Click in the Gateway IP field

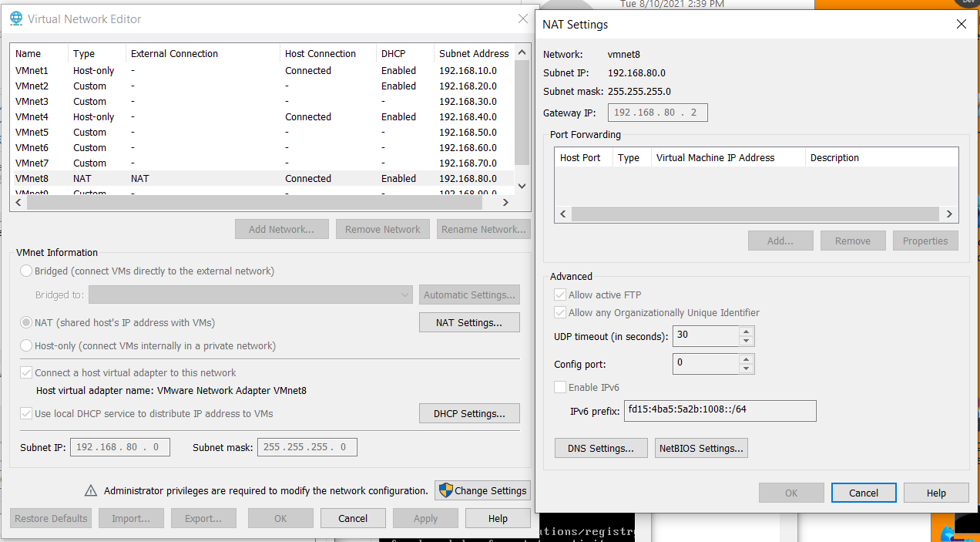pos(657,113)
